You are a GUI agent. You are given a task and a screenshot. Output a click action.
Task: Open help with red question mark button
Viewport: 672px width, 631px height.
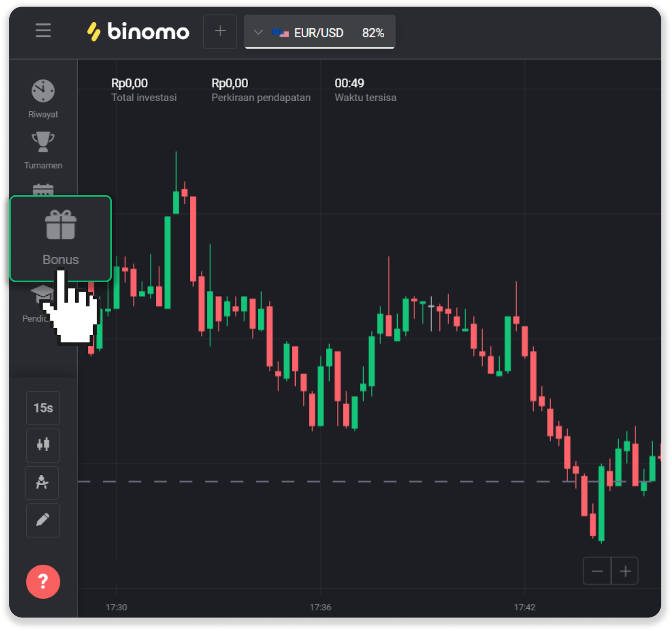click(43, 581)
